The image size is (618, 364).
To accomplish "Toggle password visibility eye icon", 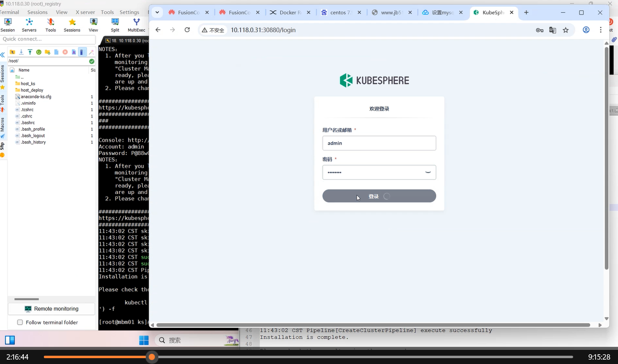I will point(428,172).
